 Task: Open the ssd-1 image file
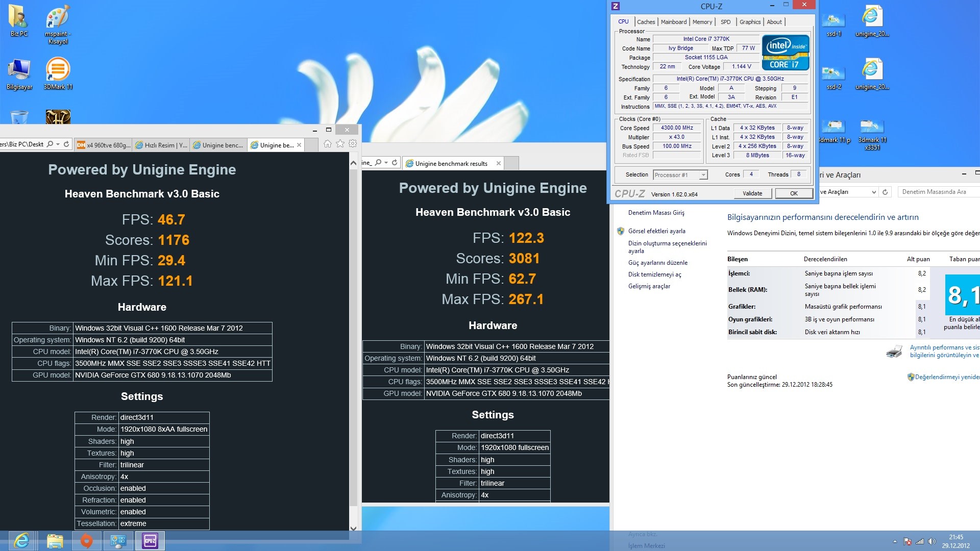pos(834,24)
